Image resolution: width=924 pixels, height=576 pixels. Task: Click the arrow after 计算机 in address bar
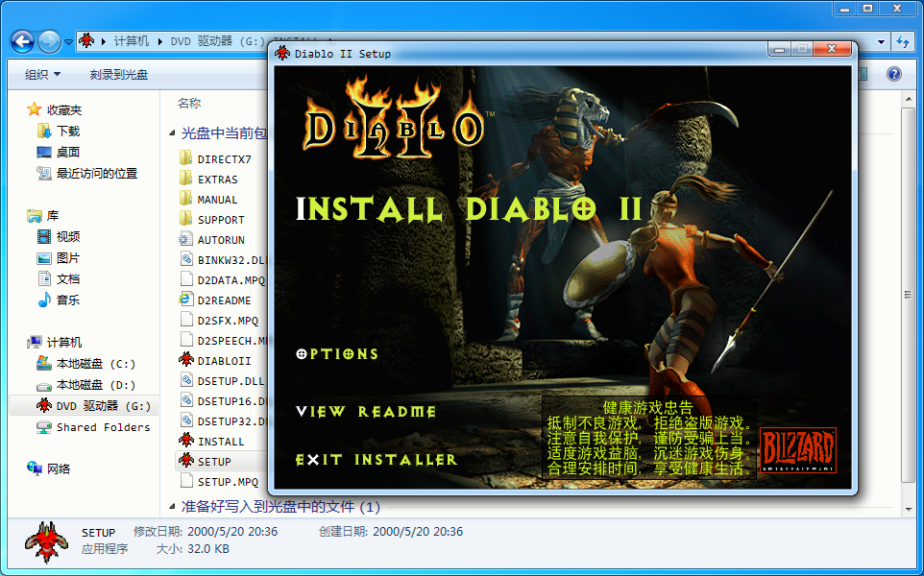tap(159, 41)
